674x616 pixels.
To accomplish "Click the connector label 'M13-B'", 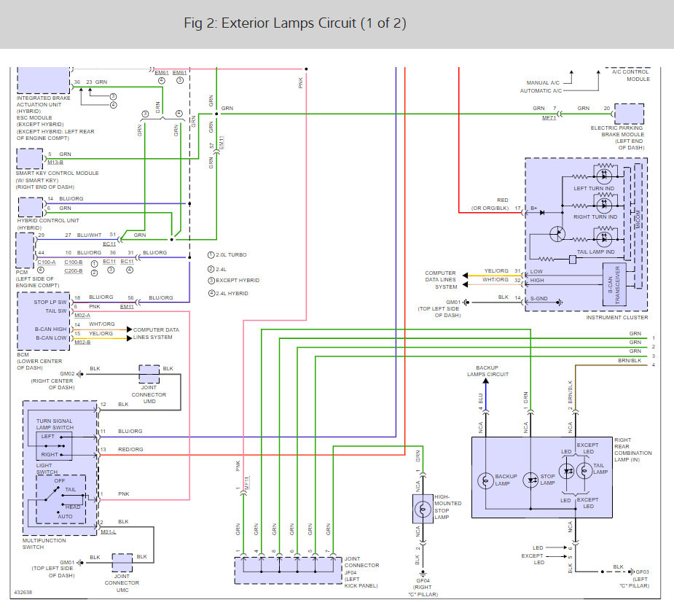I will coord(55,162).
